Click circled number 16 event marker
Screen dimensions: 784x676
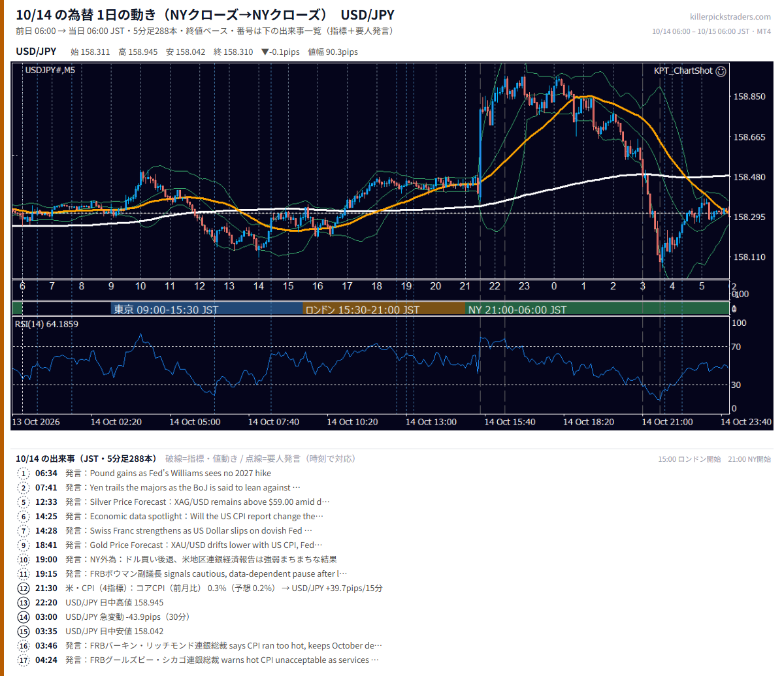24,646
